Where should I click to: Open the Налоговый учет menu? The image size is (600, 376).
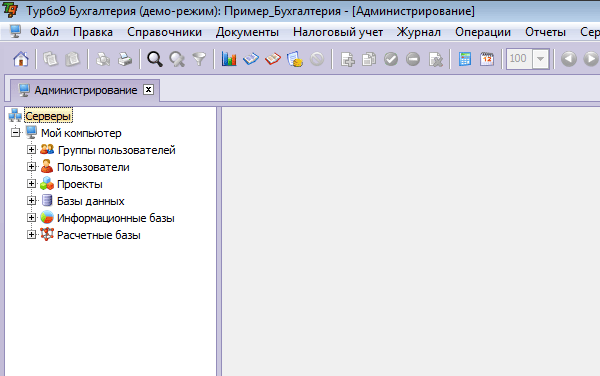coord(338,32)
